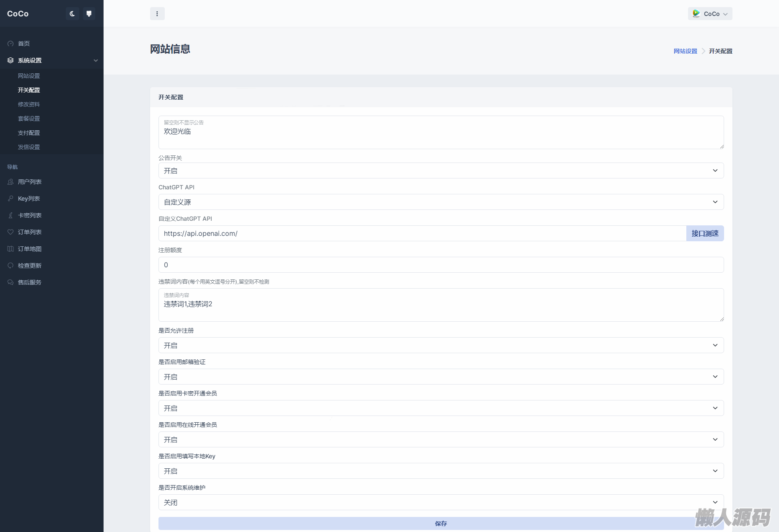Click the 保存 save button

[441, 524]
